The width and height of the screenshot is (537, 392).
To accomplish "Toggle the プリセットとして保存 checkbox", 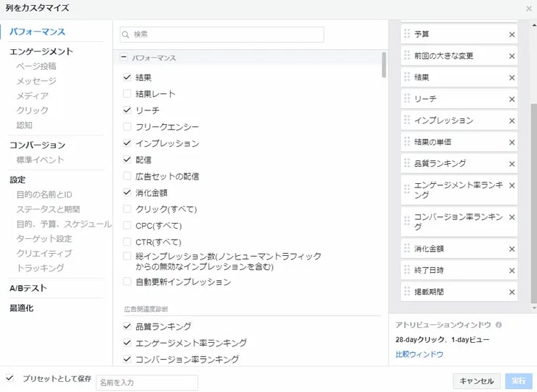I will click(x=10, y=378).
